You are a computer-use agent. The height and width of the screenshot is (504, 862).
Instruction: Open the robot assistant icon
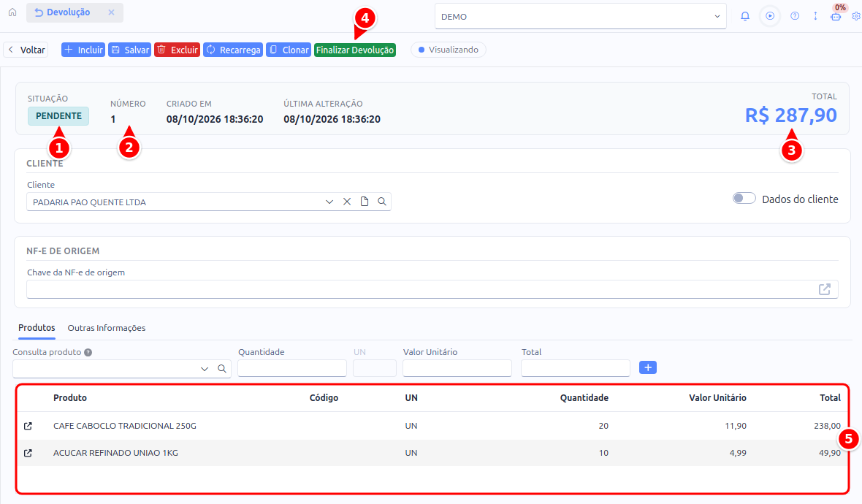(836, 17)
